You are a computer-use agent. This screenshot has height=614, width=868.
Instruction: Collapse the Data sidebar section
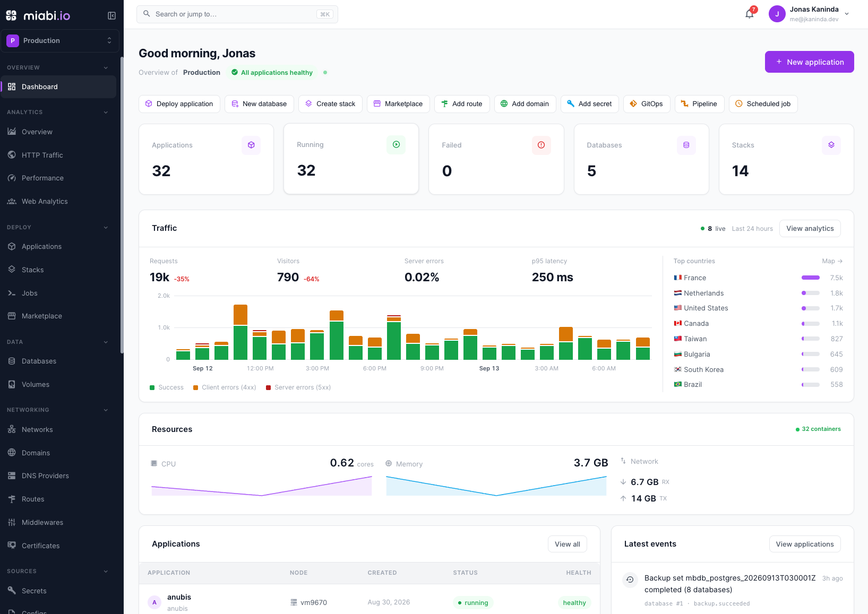coord(106,342)
